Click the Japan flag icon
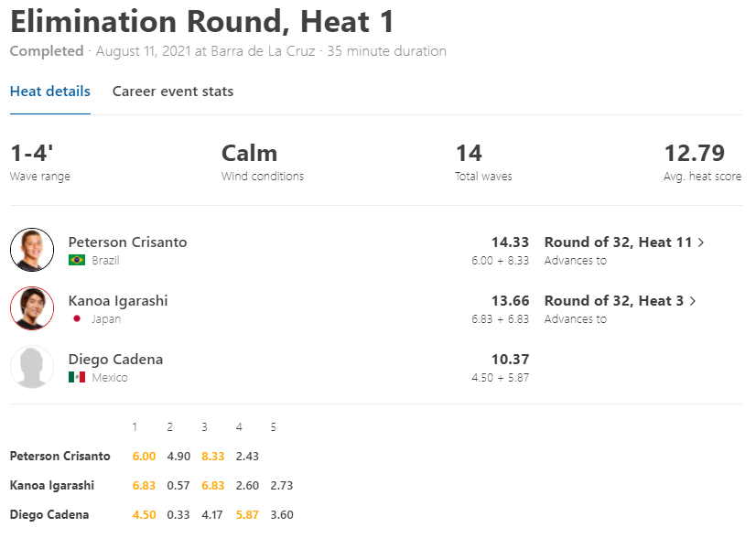The image size is (756, 549). pos(77,319)
